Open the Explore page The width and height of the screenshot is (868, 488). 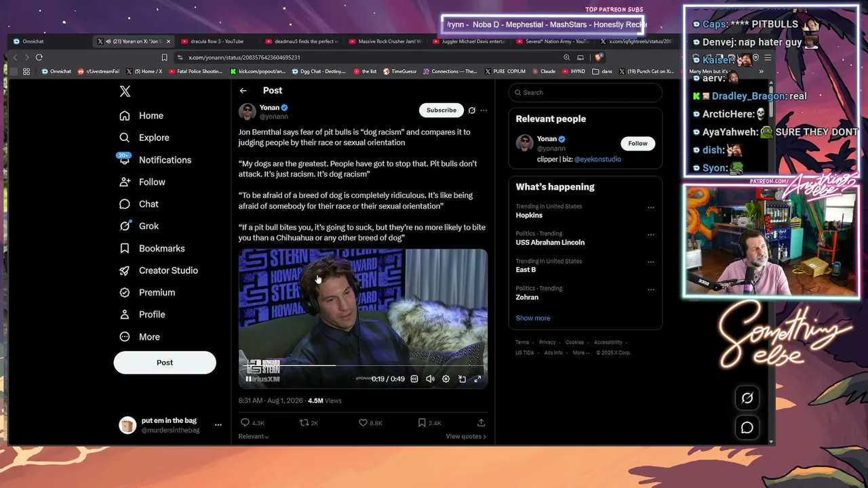pyautogui.click(x=144, y=138)
